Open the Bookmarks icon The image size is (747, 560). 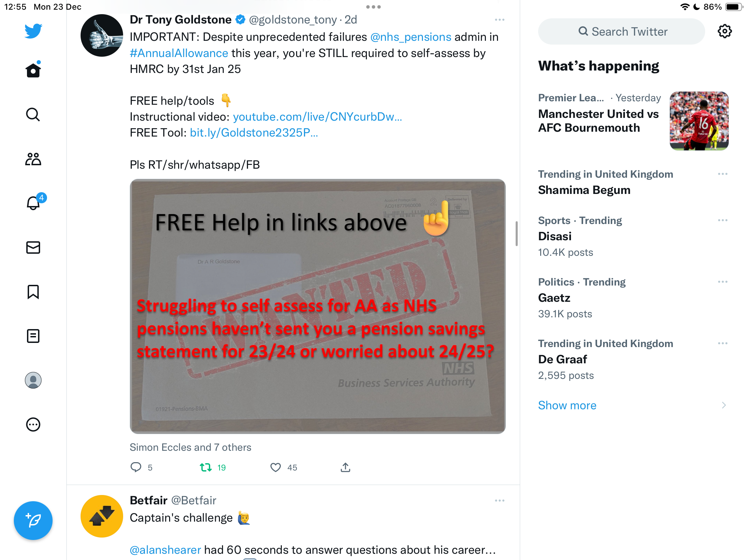[33, 292]
